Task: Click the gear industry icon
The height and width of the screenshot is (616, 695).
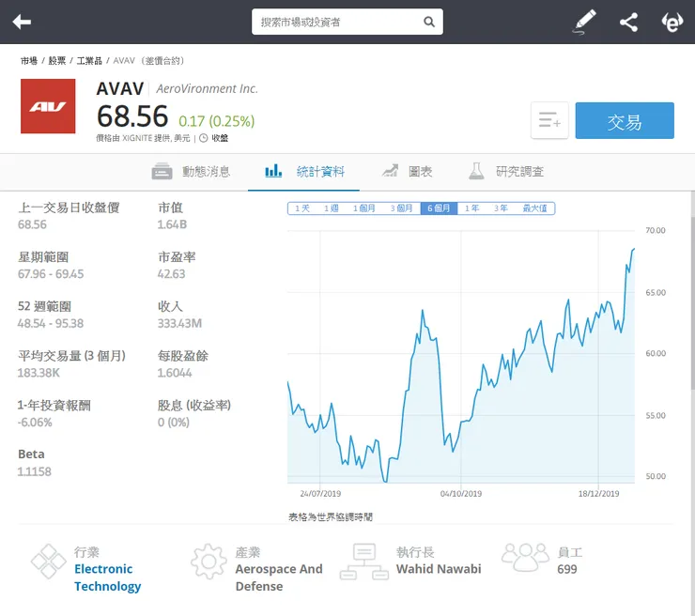Action: [x=208, y=562]
